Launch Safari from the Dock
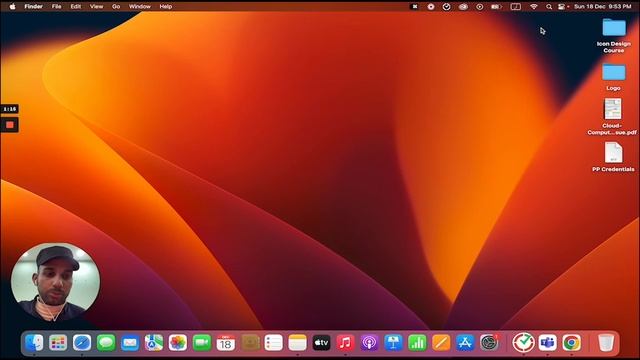 (x=82, y=343)
